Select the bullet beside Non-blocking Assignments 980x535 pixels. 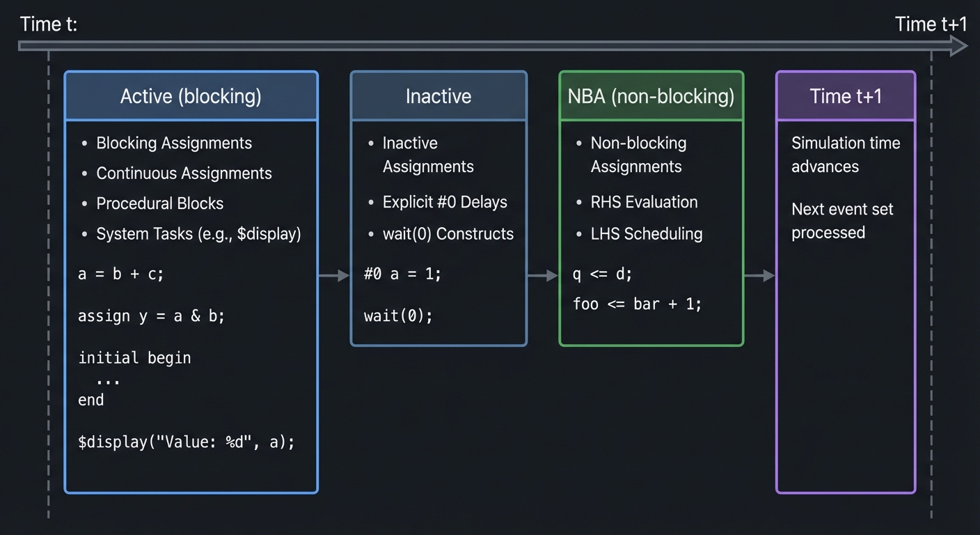point(578,143)
